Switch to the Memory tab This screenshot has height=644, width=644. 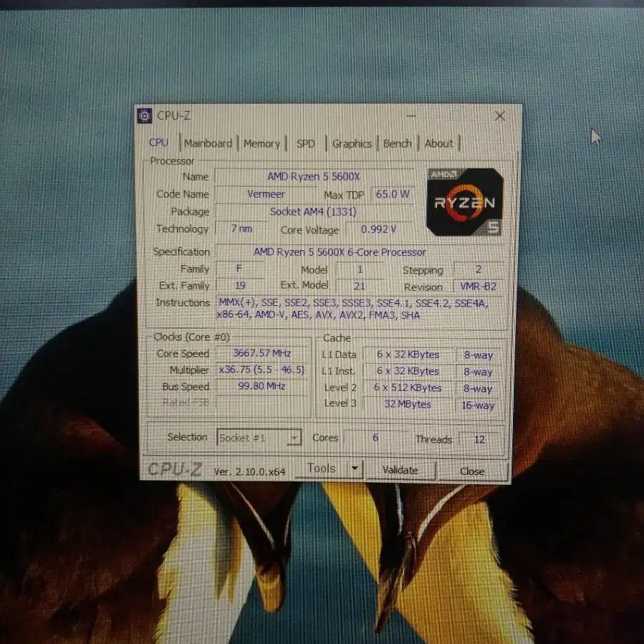point(261,144)
